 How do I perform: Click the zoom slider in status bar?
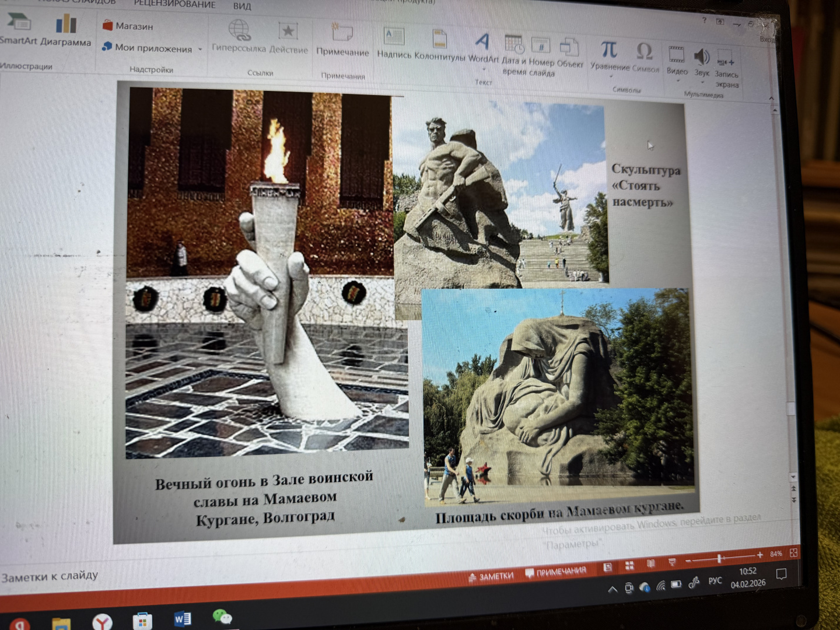[719, 558]
